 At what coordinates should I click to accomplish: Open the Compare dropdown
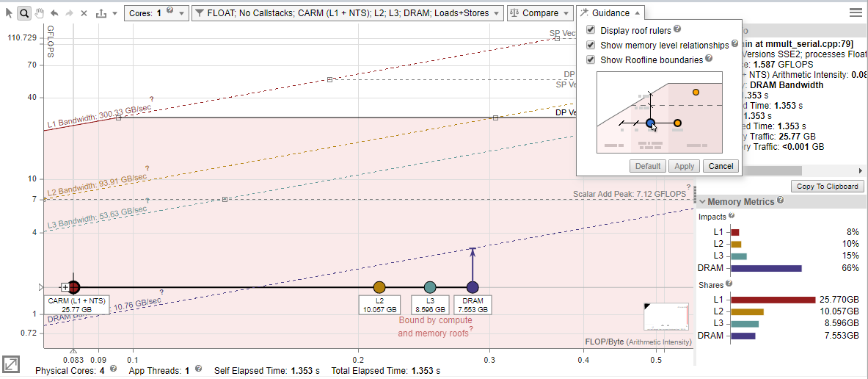point(540,12)
